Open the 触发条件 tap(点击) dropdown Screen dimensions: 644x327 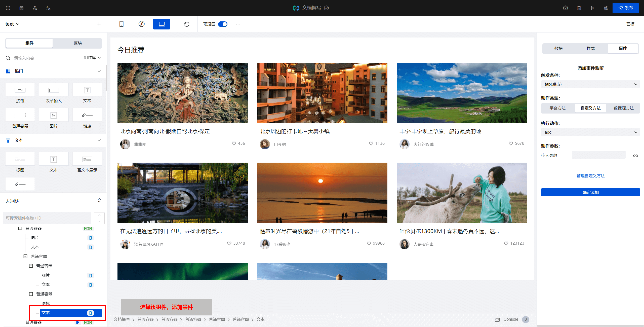pyautogui.click(x=590, y=84)
